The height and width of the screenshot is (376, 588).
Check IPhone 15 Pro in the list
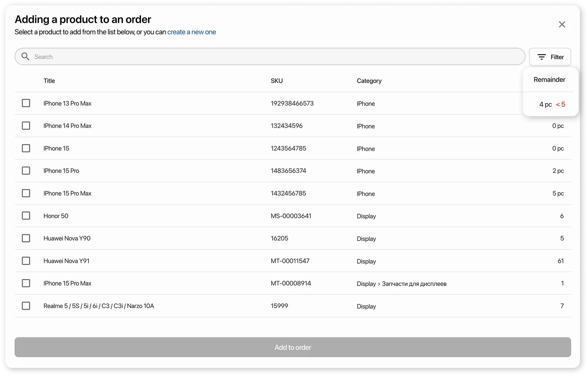click(26, 171)
